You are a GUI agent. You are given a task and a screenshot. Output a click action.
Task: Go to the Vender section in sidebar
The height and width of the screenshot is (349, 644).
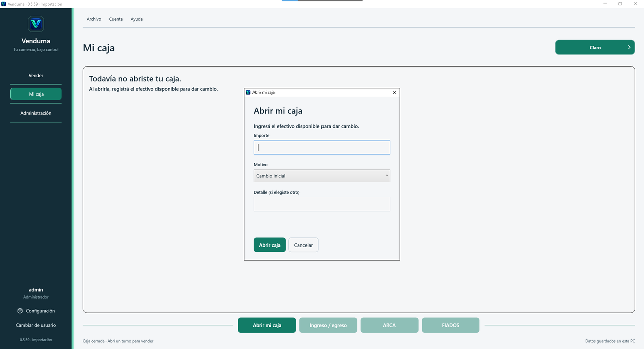click(x=36, y=75)
